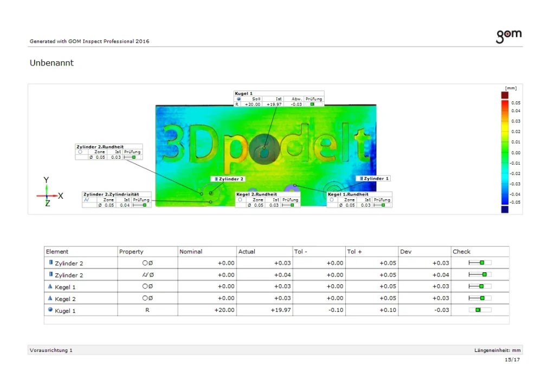Screen dimensions: 555x392
Task: Click the -0.10 lower tolerance value
Action: pos(336,310)
